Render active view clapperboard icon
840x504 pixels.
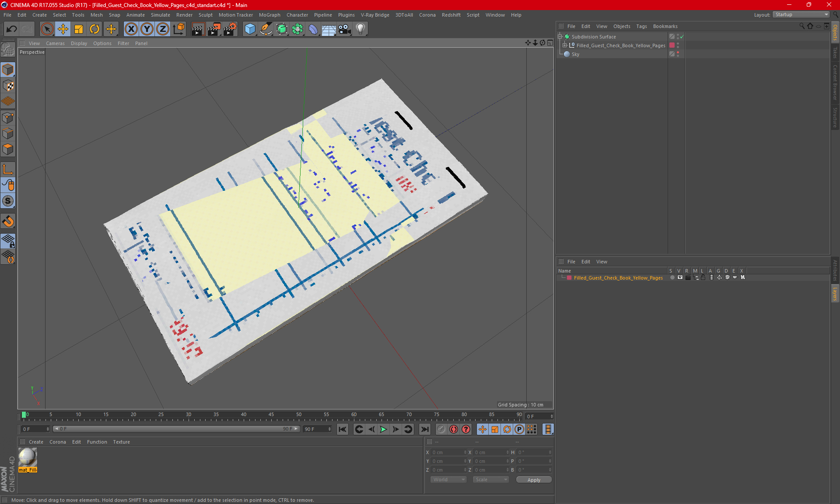pyautogui.click(x=198, y=29)
